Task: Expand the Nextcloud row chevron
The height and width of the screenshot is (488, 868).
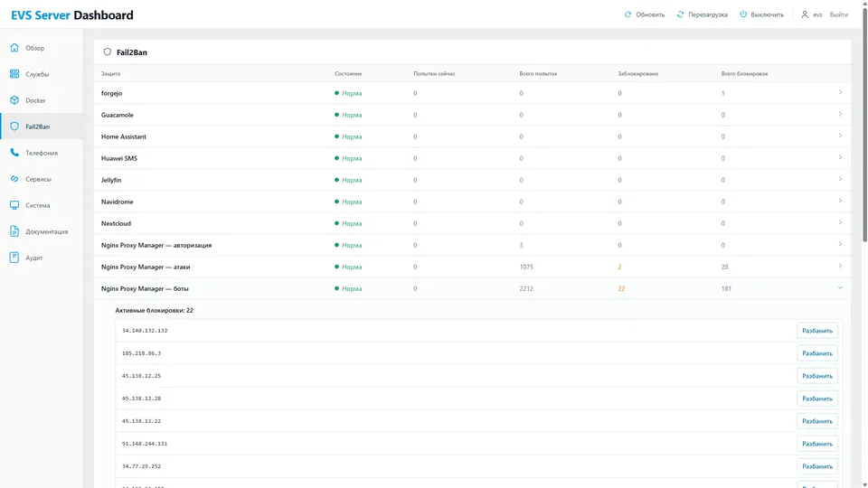Action: click(x=840, y=222)
